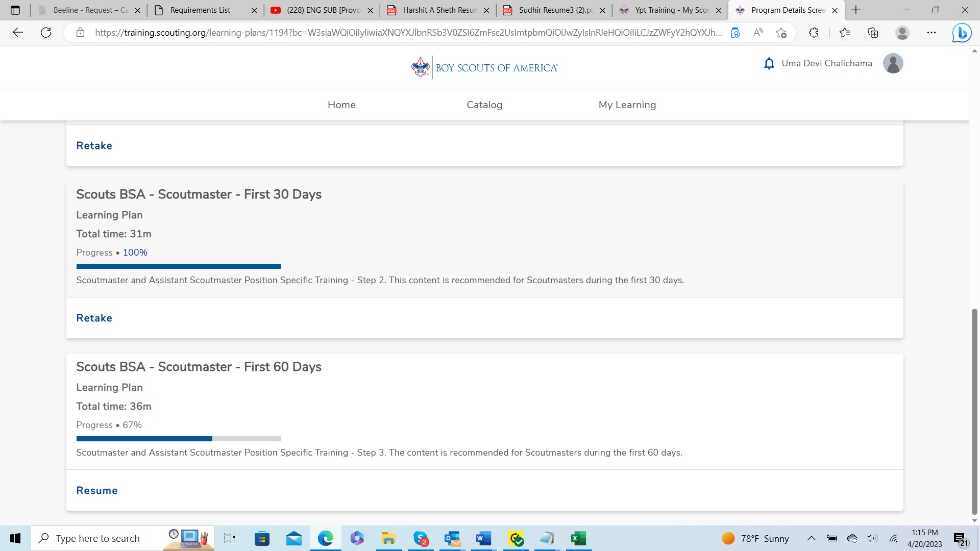This screenshot has width=980, height=551.
Task: Open the clock and date flyout
Action: click(925, 538)
